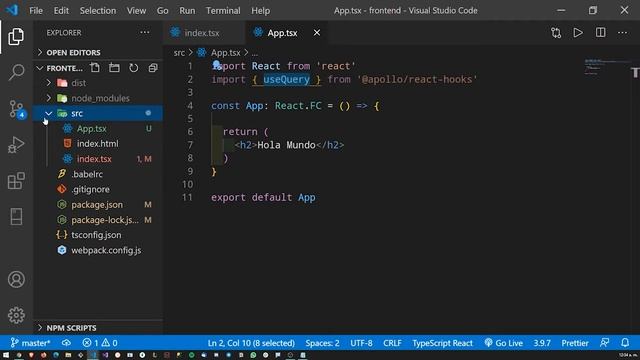Image resolution: width=640 pixels, height=360 pixels.
Task: Collapse the src folder
Action: [x=49, y=113]
